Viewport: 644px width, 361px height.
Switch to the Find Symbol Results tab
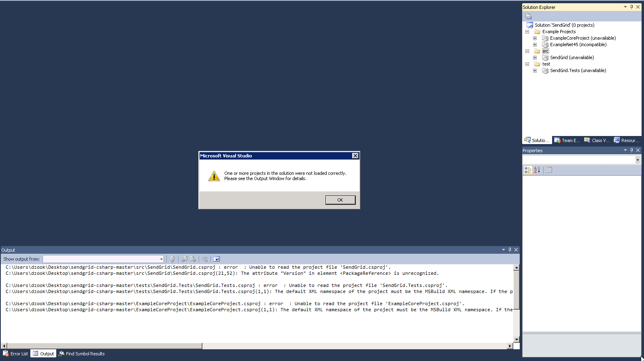pyautogui.click(x=81, y=354)
